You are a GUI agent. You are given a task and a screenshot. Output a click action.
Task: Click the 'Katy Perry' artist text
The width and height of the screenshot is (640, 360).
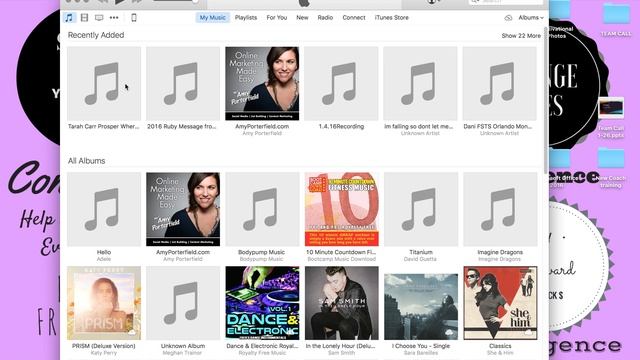(104, 353)
